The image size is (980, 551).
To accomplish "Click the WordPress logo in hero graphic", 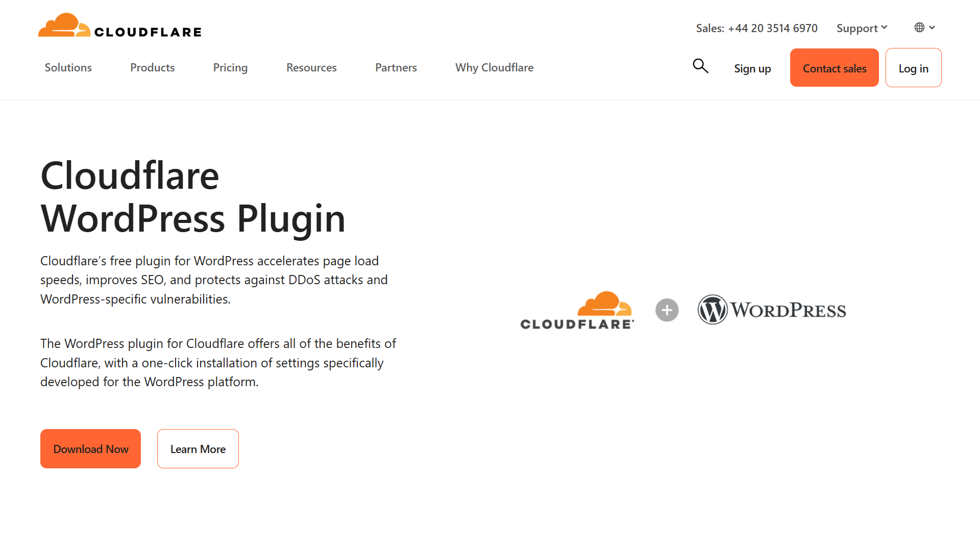I will (x=772, y=310).
